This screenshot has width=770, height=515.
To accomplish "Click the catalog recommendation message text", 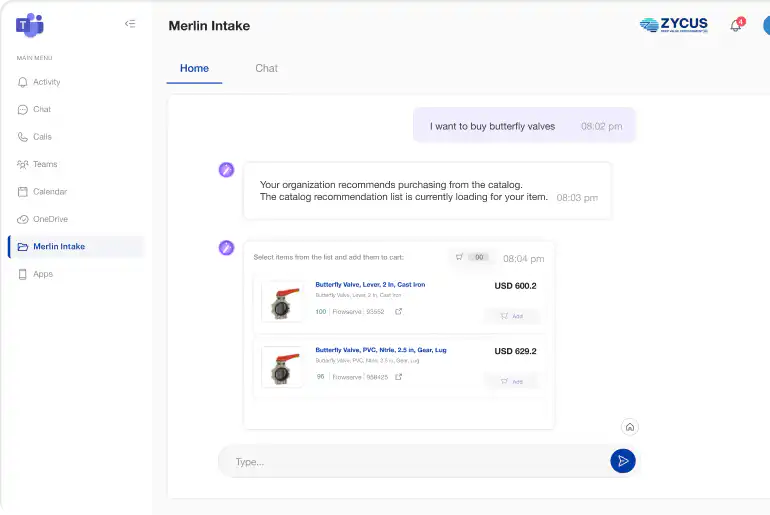I will pos(404,190).
